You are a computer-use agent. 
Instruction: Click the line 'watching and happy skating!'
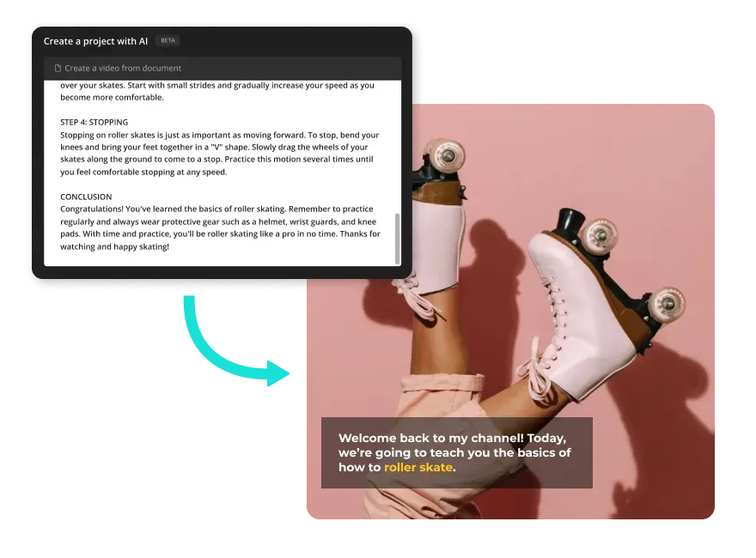(114, 246)
